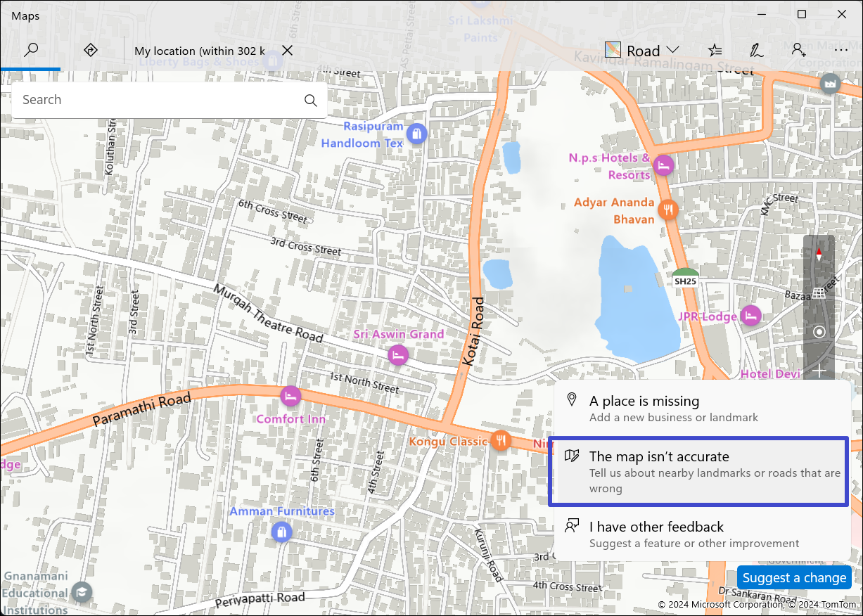Expand the Road map view dropdown

642,51
